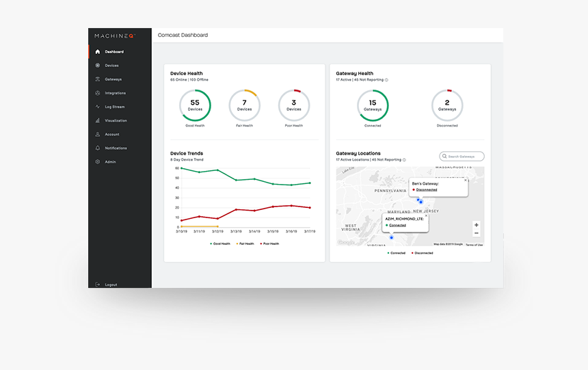Close the Ben's Gateway map popup
588x370 pixels.
click(x=466, y=181)
